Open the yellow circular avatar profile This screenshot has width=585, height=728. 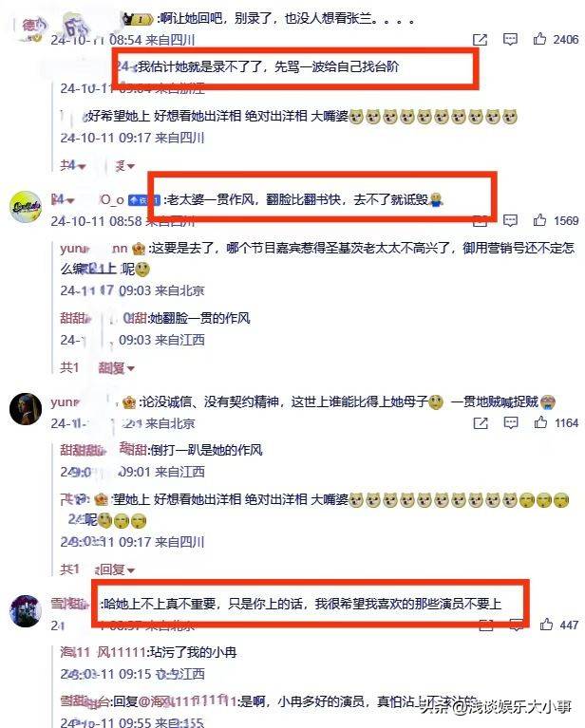coord(26,207)
